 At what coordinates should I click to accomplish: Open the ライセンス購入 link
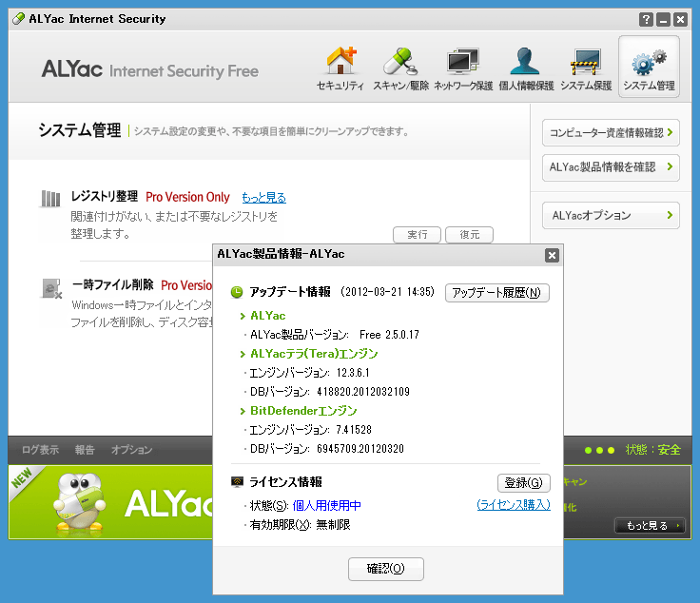pyautogui.click(x=514, y=505)
